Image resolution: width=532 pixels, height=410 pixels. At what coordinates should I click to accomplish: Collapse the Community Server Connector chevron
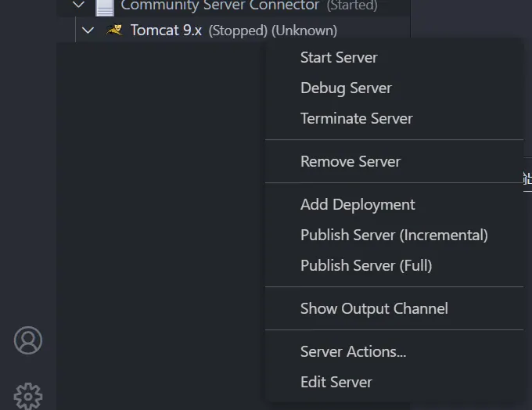(78, 5)
